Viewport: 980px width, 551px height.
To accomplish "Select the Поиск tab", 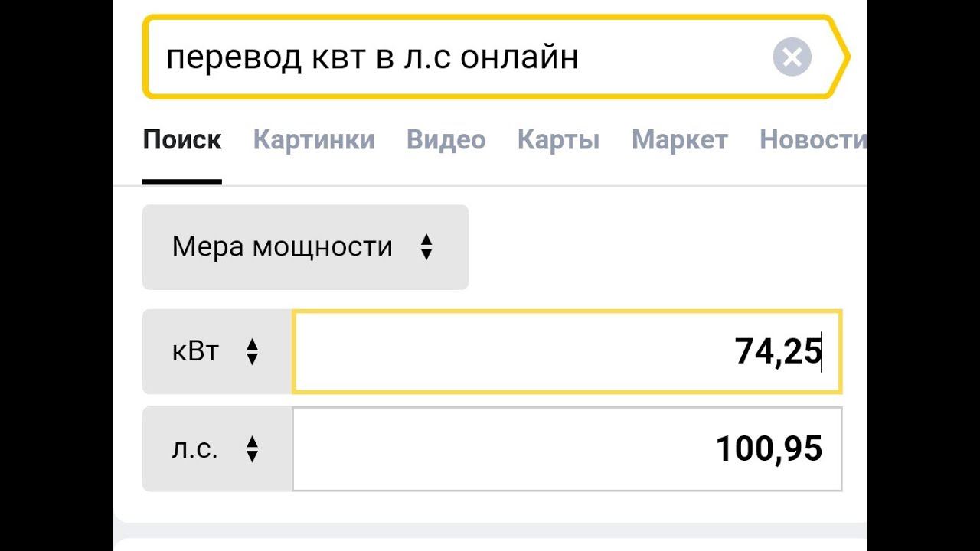I will (182, 140).
